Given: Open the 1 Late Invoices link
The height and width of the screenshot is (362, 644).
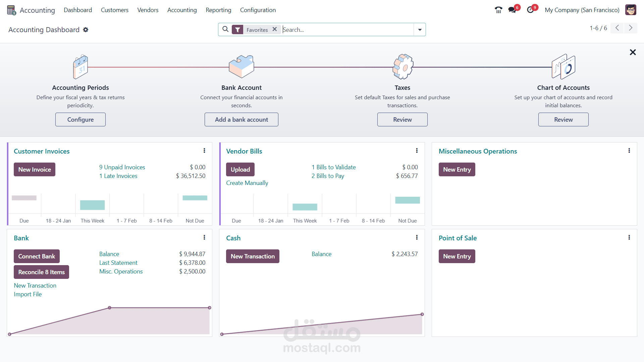Looking at the screenshot, I should coord(118,176).
